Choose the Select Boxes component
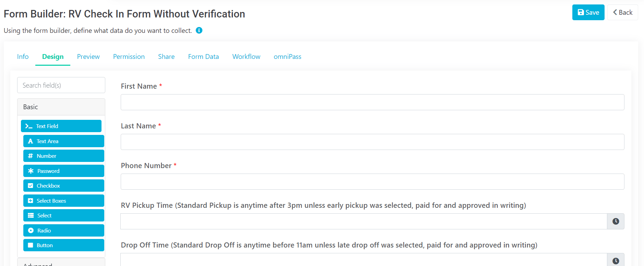 pos(63,201)
